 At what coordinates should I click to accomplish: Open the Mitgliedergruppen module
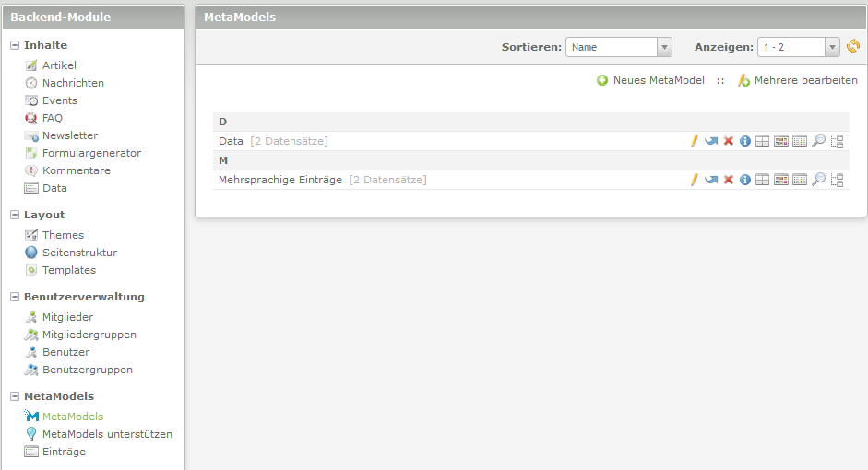point(89,335)
